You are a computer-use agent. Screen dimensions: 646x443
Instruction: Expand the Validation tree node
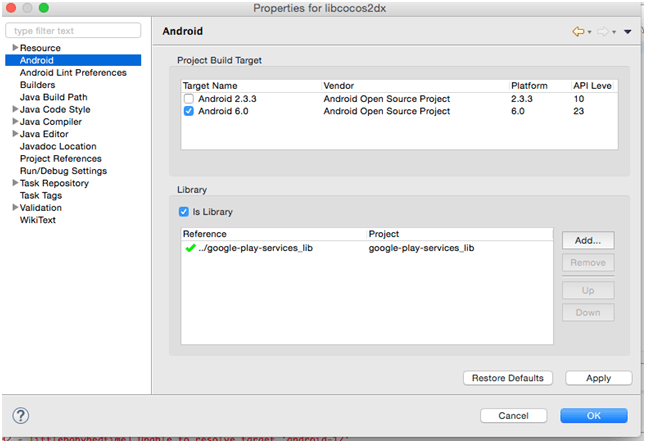[15, 208]
